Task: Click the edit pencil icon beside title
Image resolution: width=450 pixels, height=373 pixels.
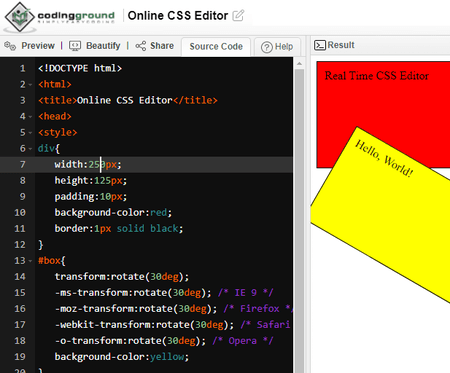Action: pos(238,16)
